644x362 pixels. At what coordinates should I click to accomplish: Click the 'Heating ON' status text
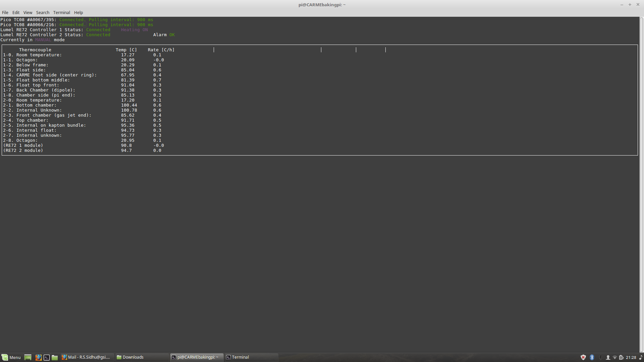tap(134, 30)
